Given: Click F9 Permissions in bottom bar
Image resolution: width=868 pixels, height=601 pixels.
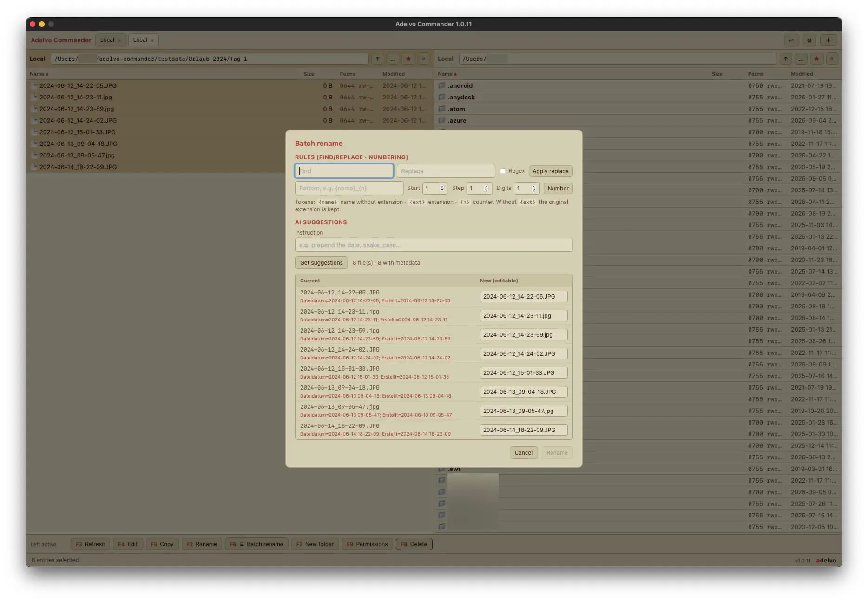Looking at the screenshot, I should (367, 544).
